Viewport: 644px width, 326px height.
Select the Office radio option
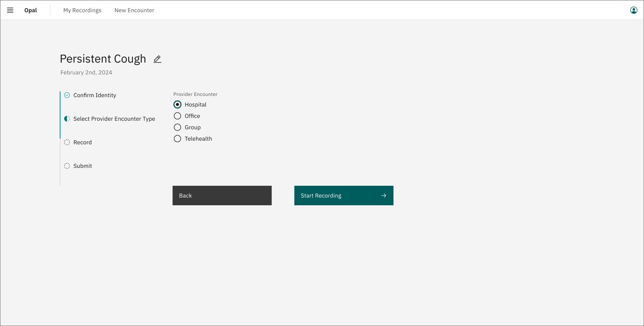click(x=177, y=116)
